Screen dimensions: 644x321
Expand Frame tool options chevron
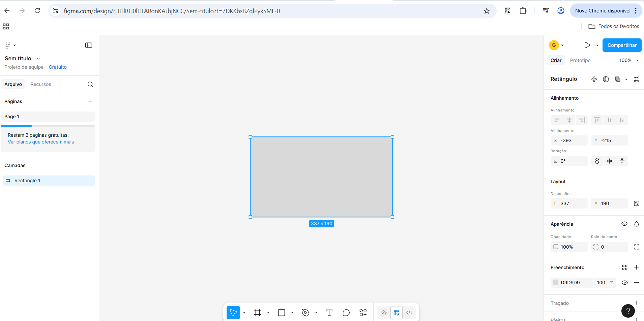tap(268, 313)
